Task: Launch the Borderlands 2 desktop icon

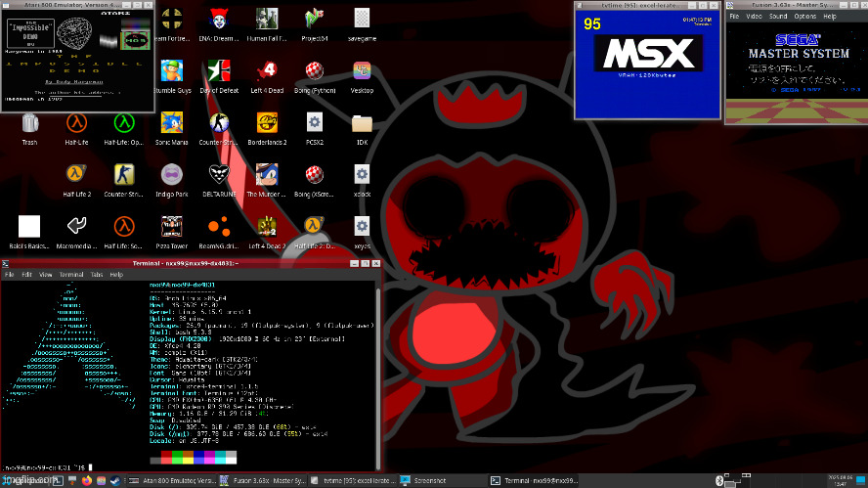Action: [267, 123]
